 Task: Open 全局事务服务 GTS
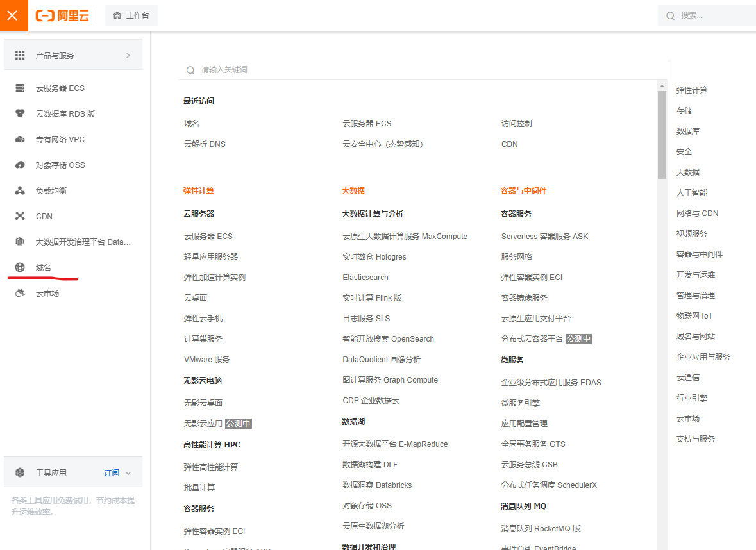pyautogui.click(x=533, y=444)
